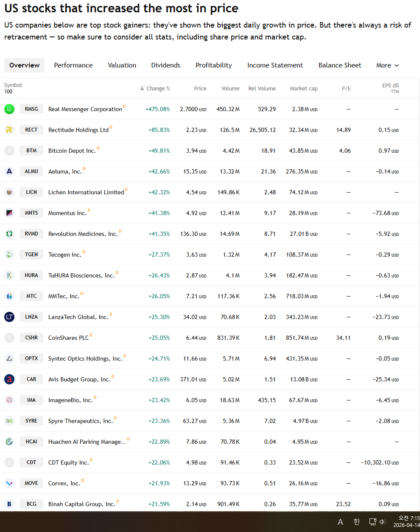Sort by the Market cap column

[304, 89]
